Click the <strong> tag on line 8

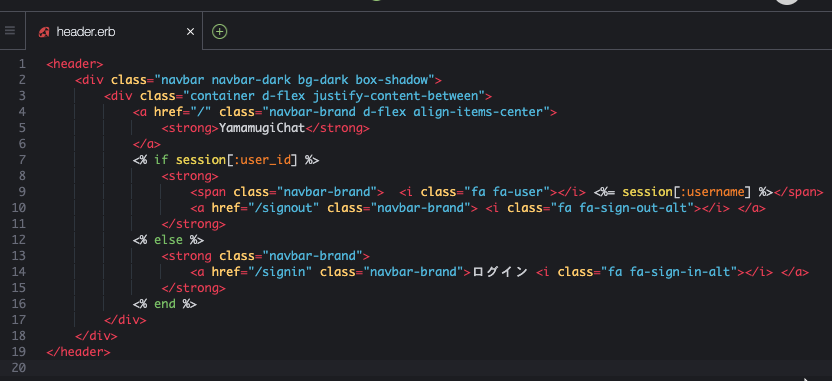(190, 176)
